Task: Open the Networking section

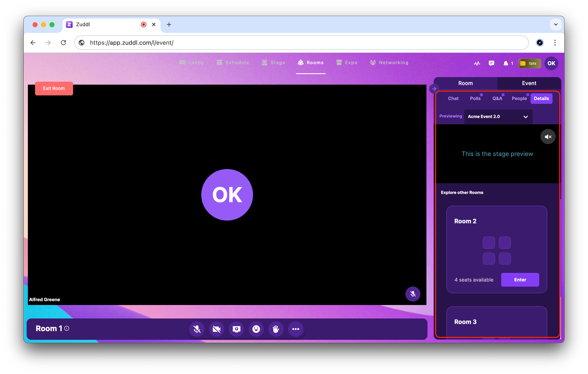Action: (389, 63)
